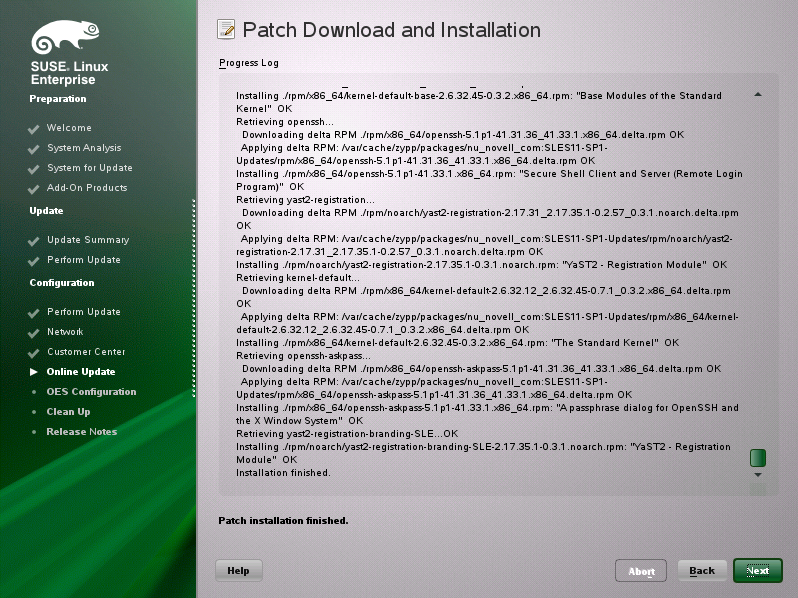Screen dimensions: 798x598
Task: Click checkmark icon next to System Analysis
Action: click(x=34, y=149)
